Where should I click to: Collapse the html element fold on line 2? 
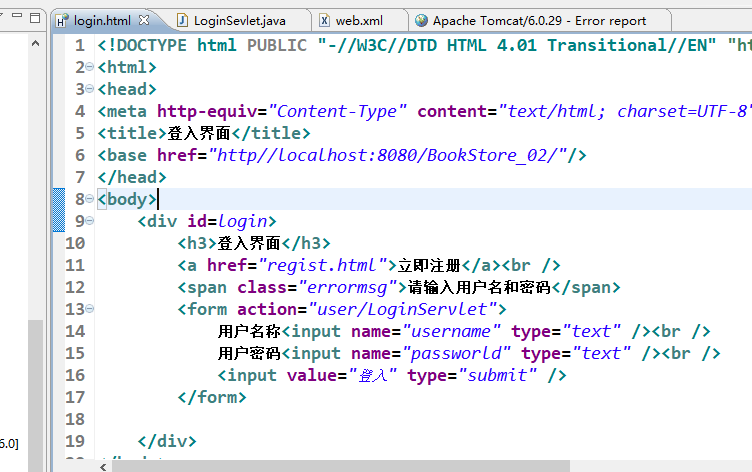[90, 67]
